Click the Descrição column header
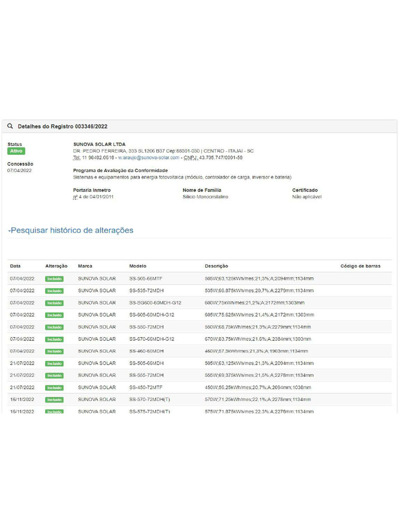Image resolution: width=399 pixels, height=532 pixels. tap(216, 266)
